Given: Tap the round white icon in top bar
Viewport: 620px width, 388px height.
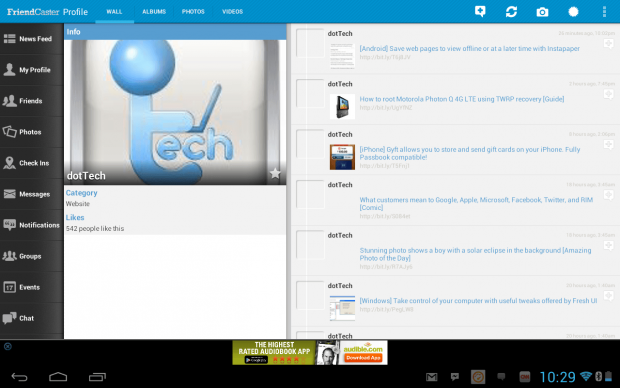Looking at the screenshot, I should (573, 11).
